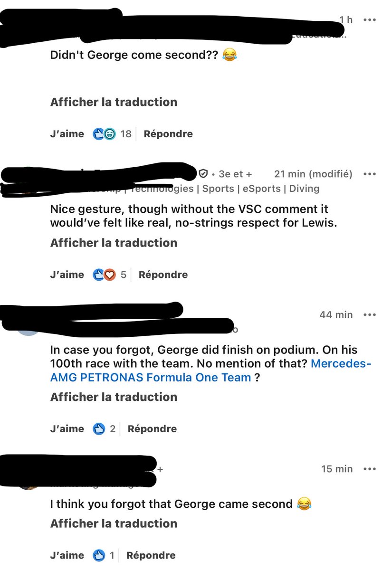This screenshot has width=392, height=570.
Task: View the 18 reactions on the first comment
Action: (112, 134)
